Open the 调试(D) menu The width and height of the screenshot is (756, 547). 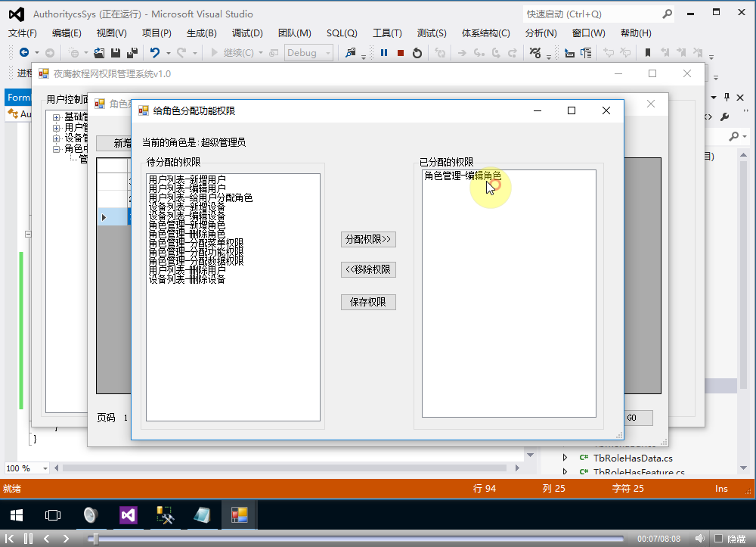pyautogui.click(x=247, y=33)
